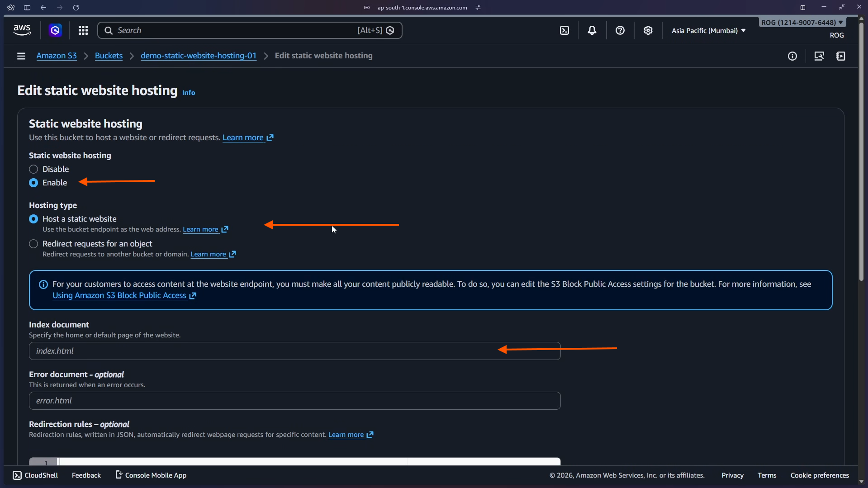Screen dimensions: 868x488
Task: Launch CloudShell from the top toolbar icon
Action: [x=565, y=30]
